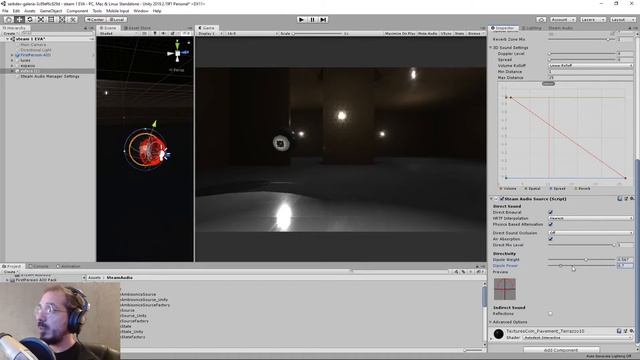Viewport: 640px width, 360px height.
Task: Open the Component menu
Action: pos(77,11)
